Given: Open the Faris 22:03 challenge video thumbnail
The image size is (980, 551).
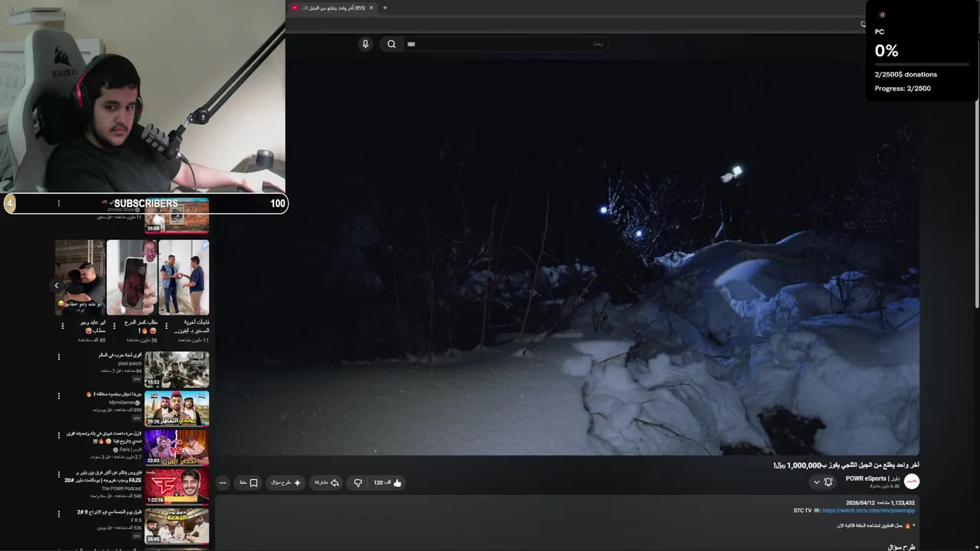Looking at the screenshot, I should [177, 448].
